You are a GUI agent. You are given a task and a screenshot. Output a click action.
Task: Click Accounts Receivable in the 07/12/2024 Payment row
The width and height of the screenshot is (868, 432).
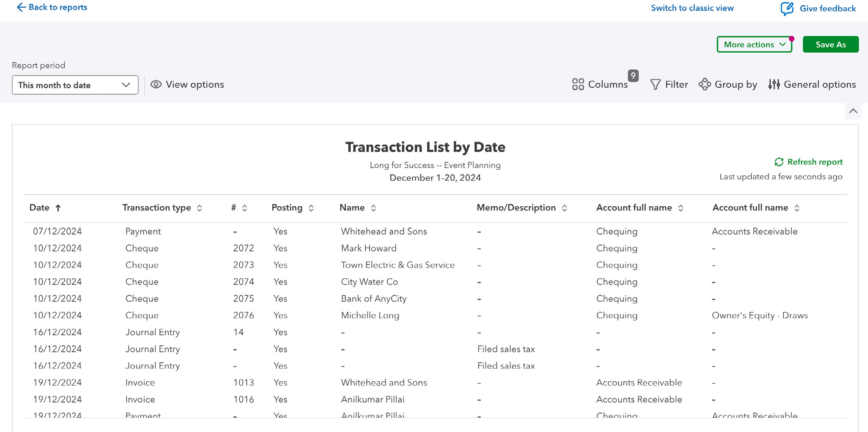(755, 231)
